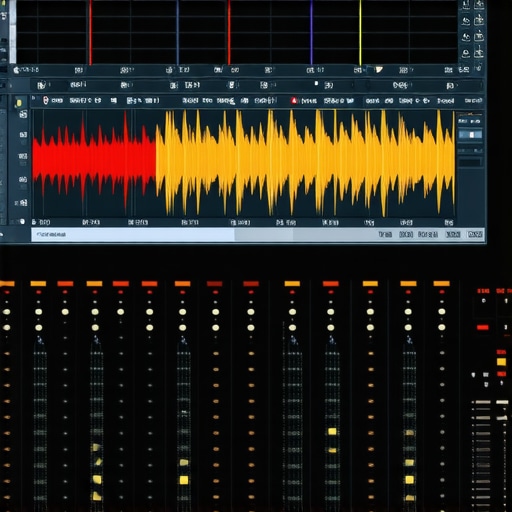Select the yellow vertical marker in the top grid

(x=360, y=32)
